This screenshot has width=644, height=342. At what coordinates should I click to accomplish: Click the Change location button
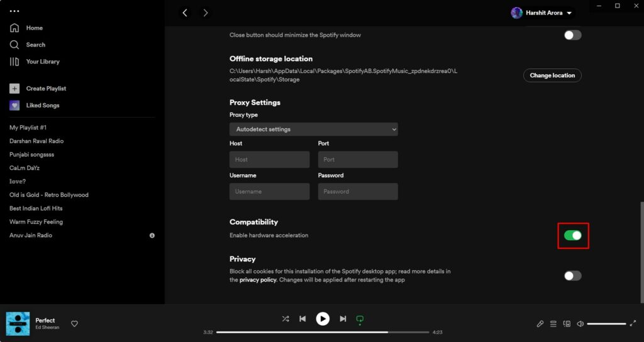coord(552,75)
